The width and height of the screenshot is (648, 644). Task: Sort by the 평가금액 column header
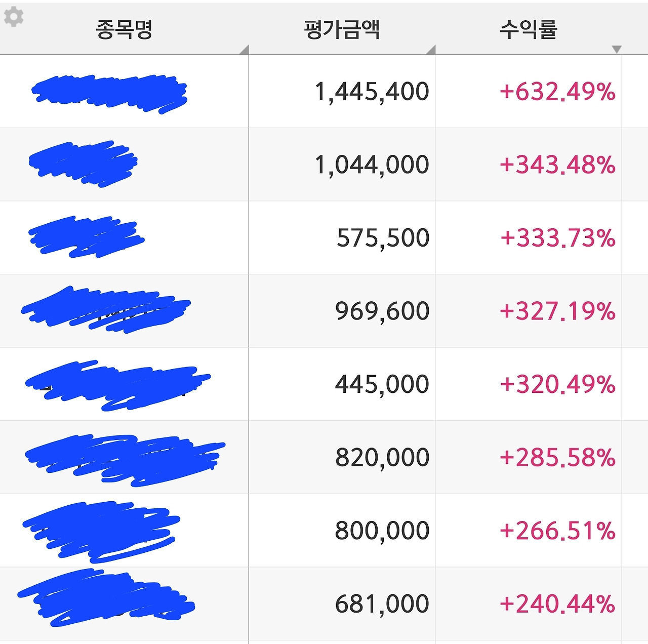click(342, 29)
